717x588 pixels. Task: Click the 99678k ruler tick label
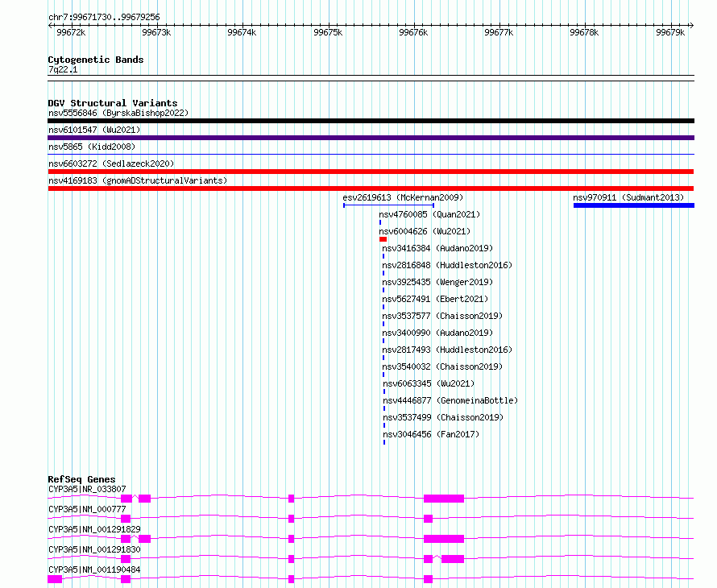[x=584, y=32]
